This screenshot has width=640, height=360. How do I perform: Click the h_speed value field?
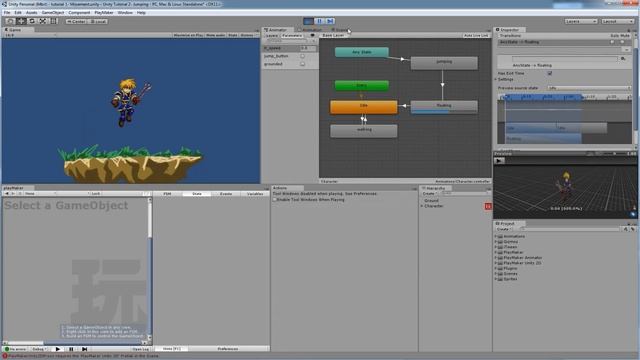click(308, 48)
